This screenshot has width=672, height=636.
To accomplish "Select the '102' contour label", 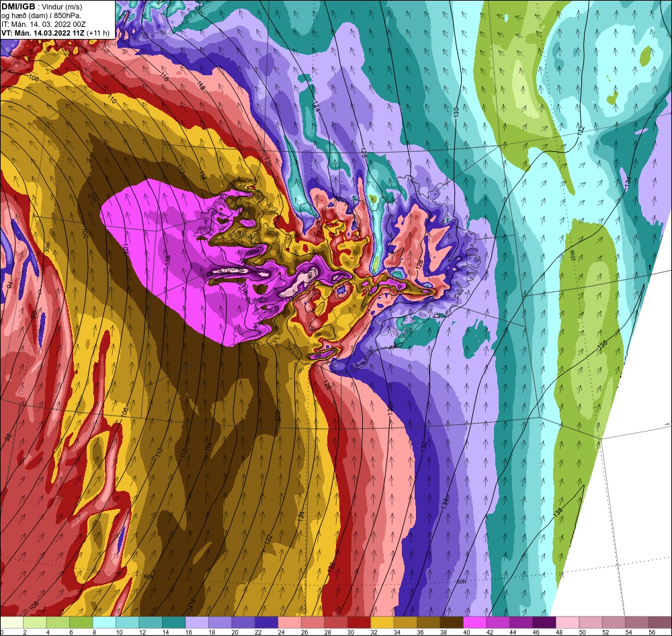I will coord(95,198).
